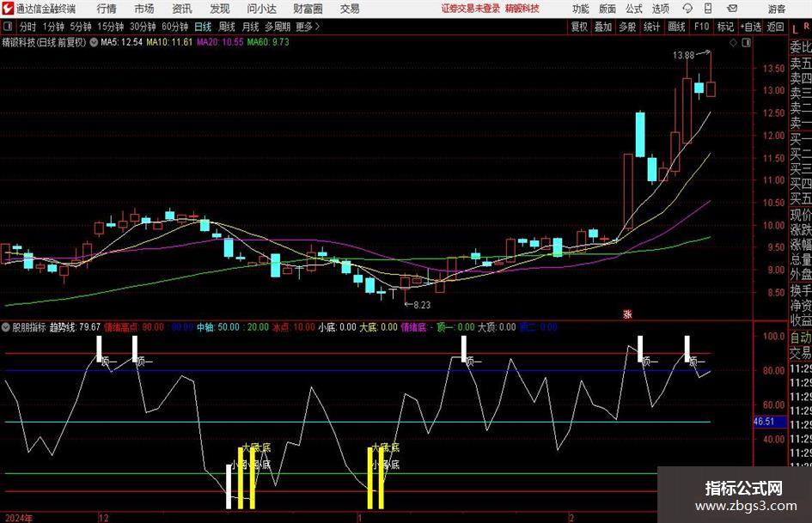Image resolution: width=812 pixels, height=523 pixels.
Task: Expand dropdown beside 精锻科技(日线 前复权)
Action: (x=94, y=42)
